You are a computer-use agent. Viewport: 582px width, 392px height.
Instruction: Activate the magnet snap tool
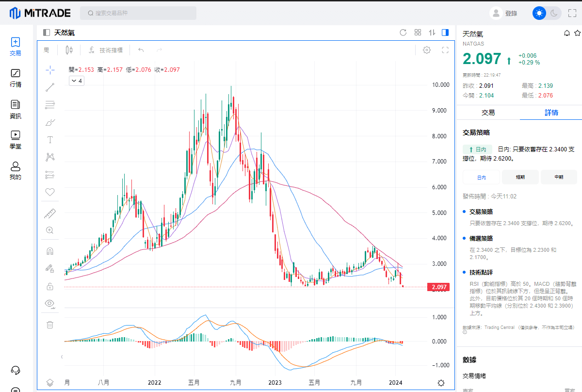[49, 251]
